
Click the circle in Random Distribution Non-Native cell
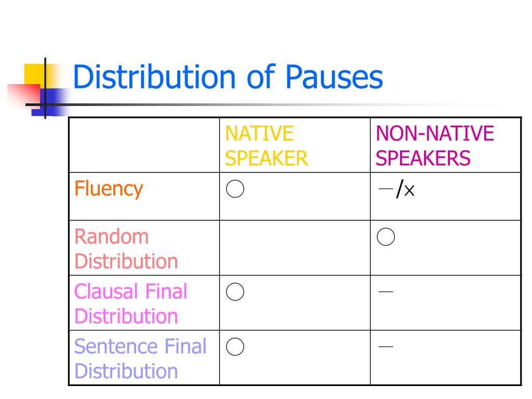point(386,236)
